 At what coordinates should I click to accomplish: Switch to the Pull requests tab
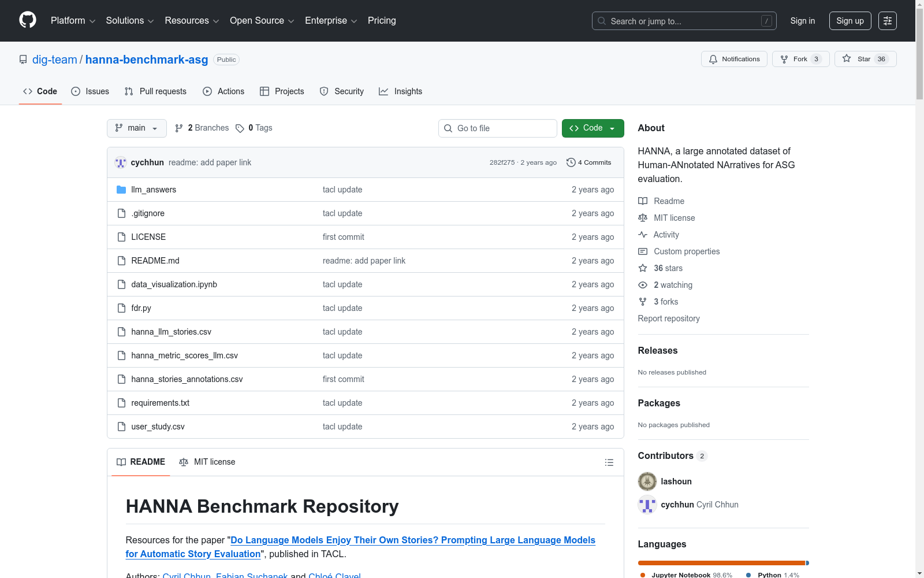coord(155,91)
